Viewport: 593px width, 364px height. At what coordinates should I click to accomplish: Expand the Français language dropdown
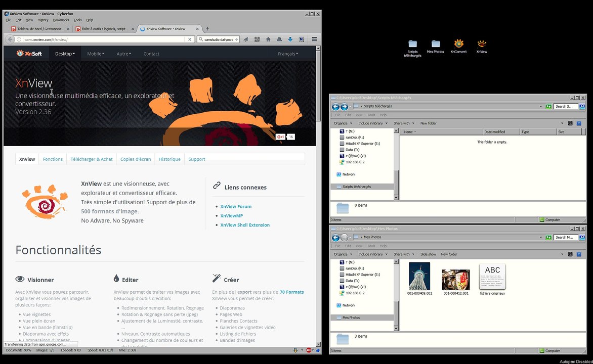(288, 54)
